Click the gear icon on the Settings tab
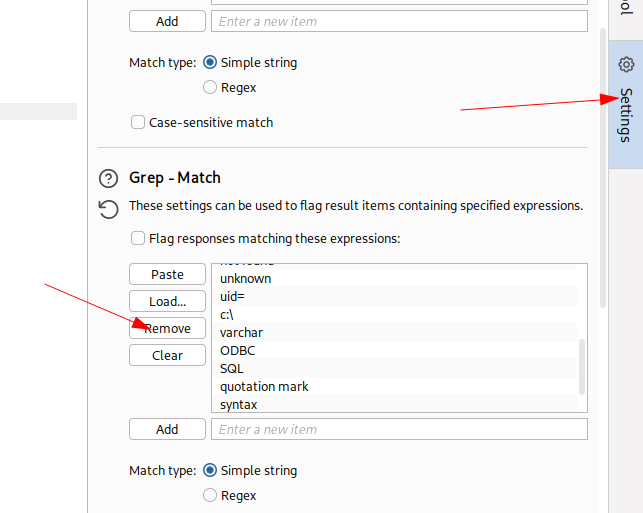The width and height of the screenshot is (643, 513). click(626, 65)
